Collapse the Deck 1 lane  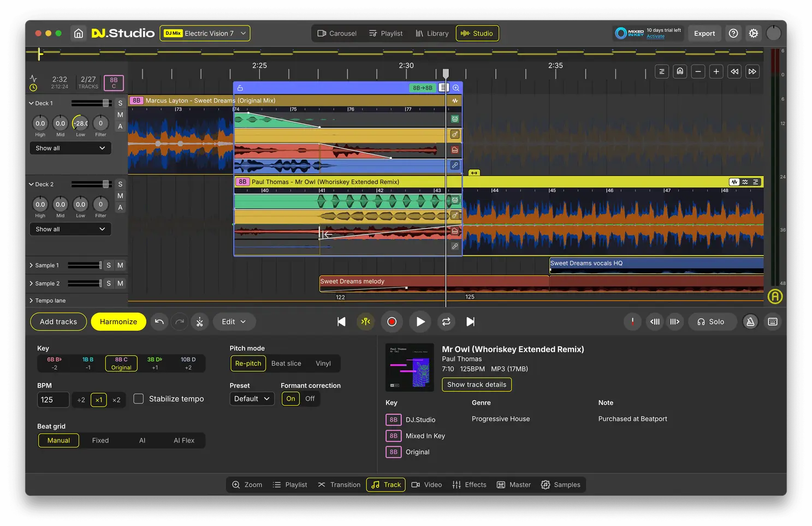coord(31,103)
